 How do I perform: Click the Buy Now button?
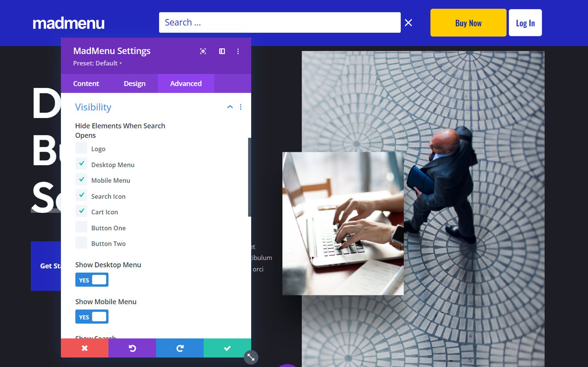(x=468, y=23)
